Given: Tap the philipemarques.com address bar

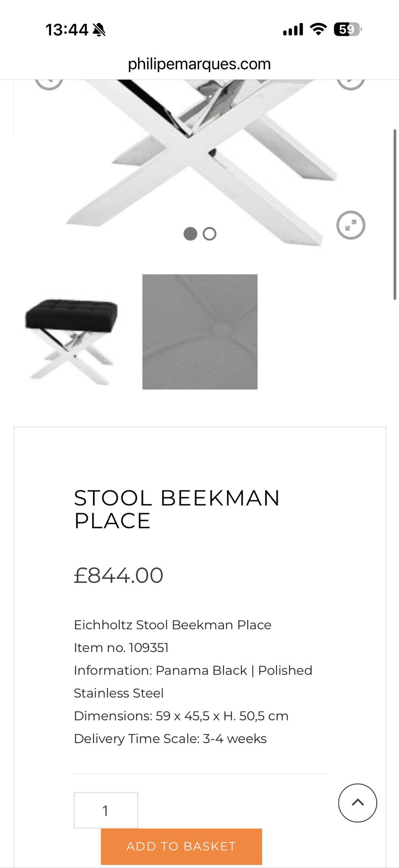Looking at the screenshot, I should point(199,64).
